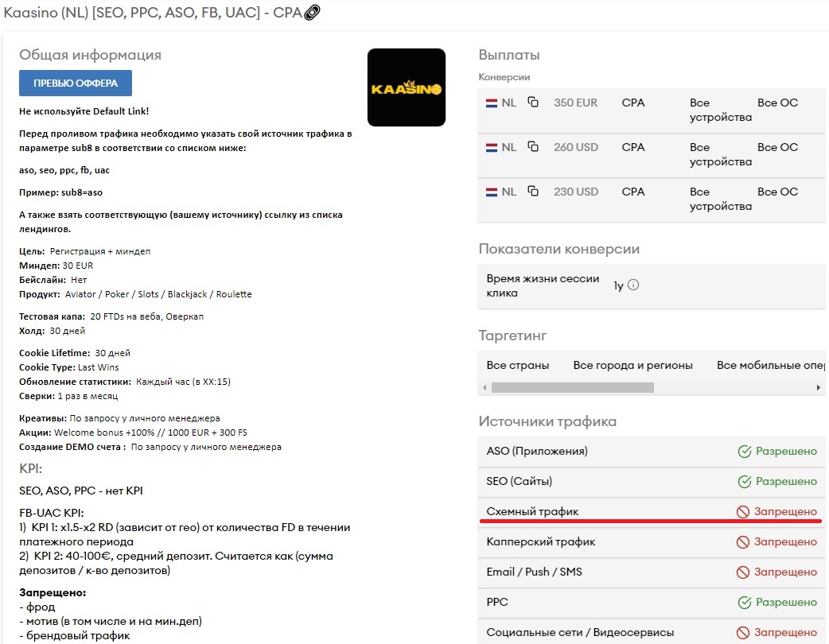
Task: Click the NL flag in the 260 USD row
Action: tap(492, 147)
